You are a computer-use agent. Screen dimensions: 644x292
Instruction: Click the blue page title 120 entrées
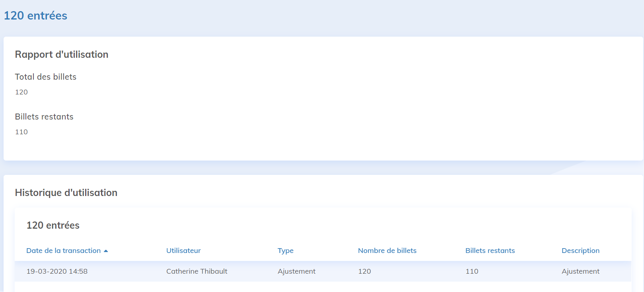coord(35,16)
